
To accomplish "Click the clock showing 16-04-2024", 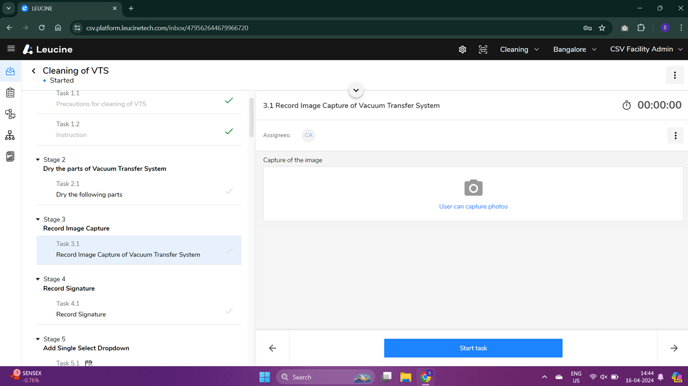I will coord(639,377).
